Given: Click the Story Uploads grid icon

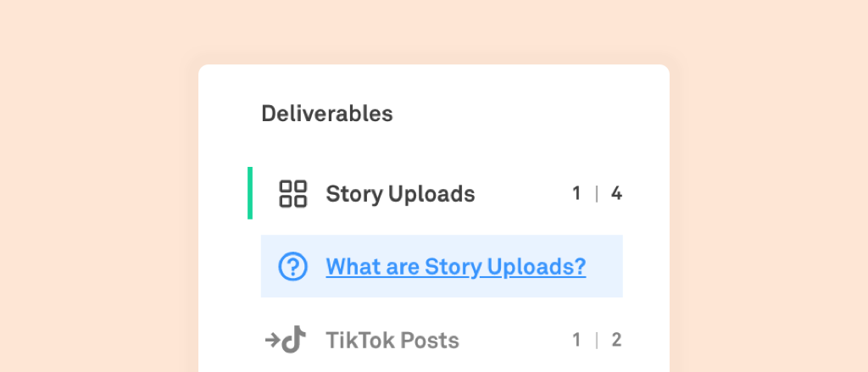Looking at the screenshot, I should (x=293, y=194).
